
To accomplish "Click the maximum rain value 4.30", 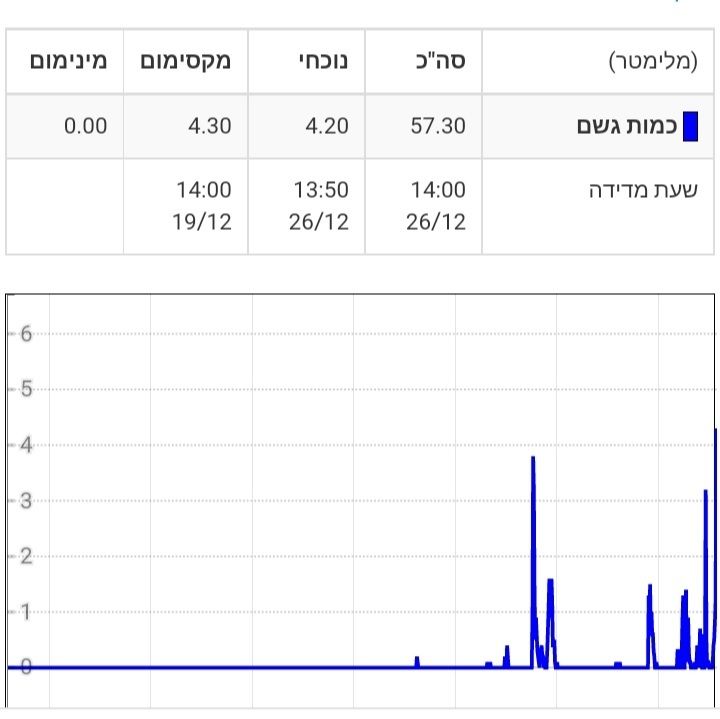I will coord(203,127).
